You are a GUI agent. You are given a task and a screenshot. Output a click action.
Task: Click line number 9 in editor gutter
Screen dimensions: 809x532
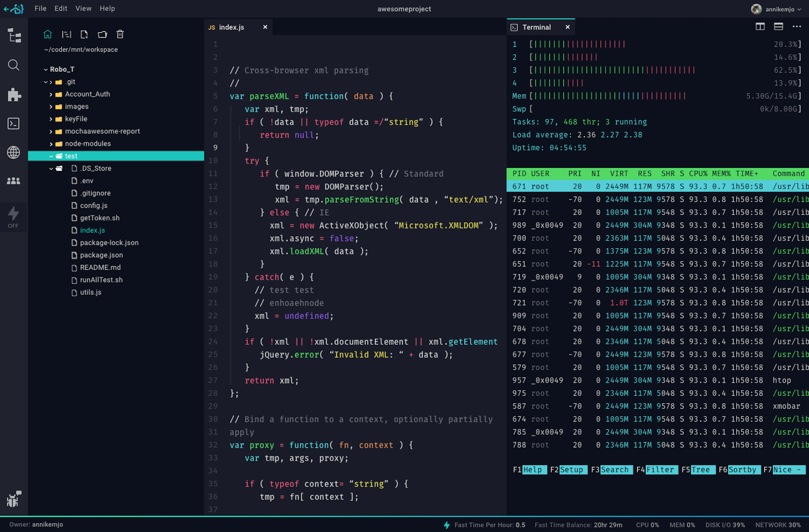coord(215,148)
